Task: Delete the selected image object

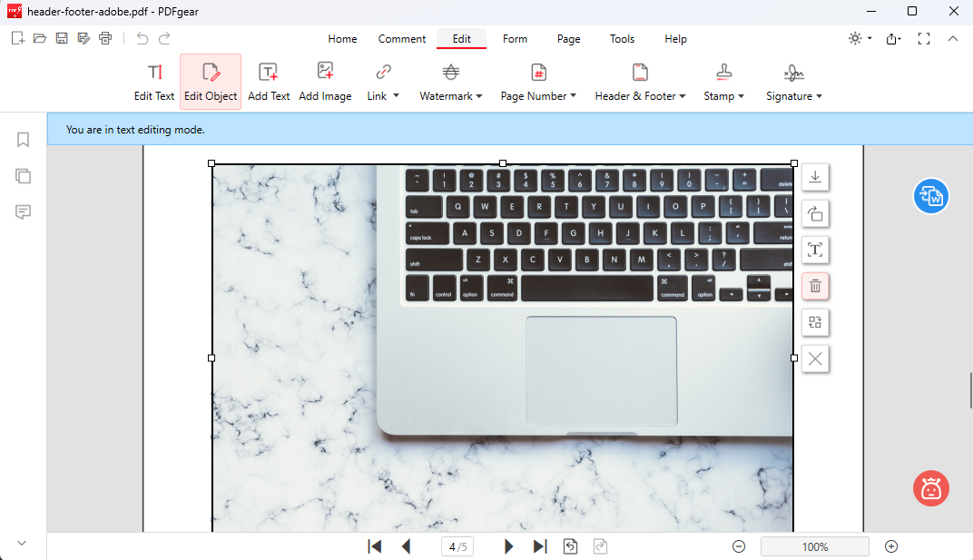Action: [x=814, y=286]
